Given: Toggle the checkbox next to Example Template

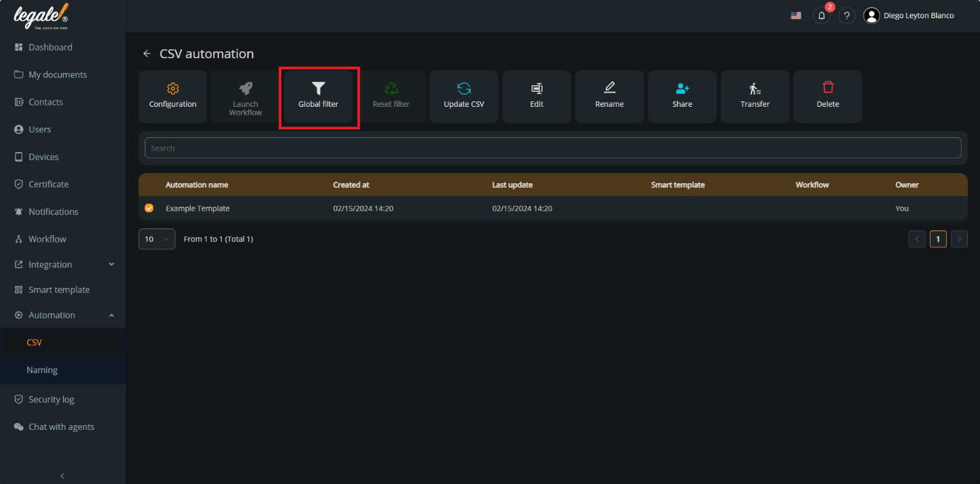Looking at the screenshot, I should pyautogui.click(x=149, y=208).
